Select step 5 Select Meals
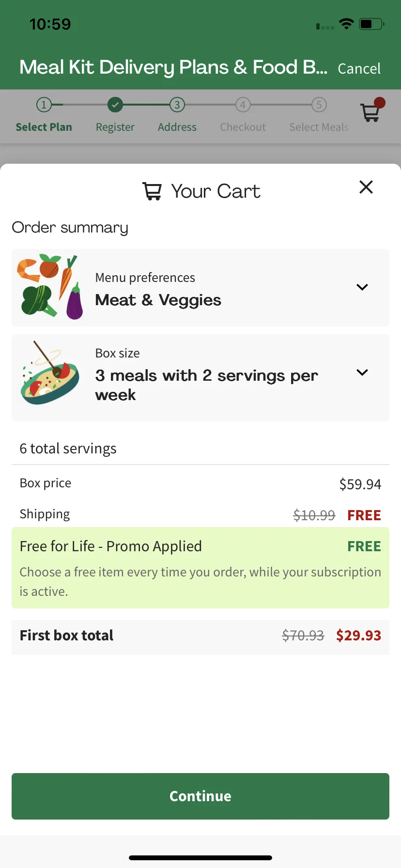Screen dimensions: 401x868 click(319, 115)
